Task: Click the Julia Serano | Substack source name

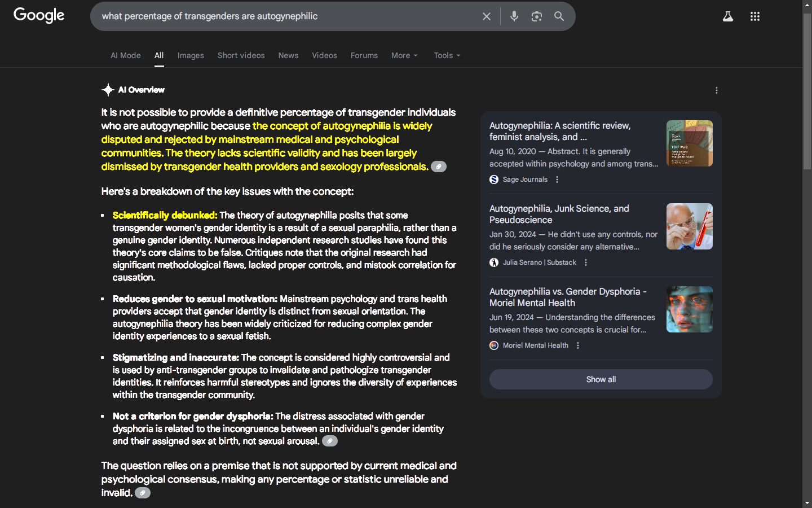Action: [540, 262]
